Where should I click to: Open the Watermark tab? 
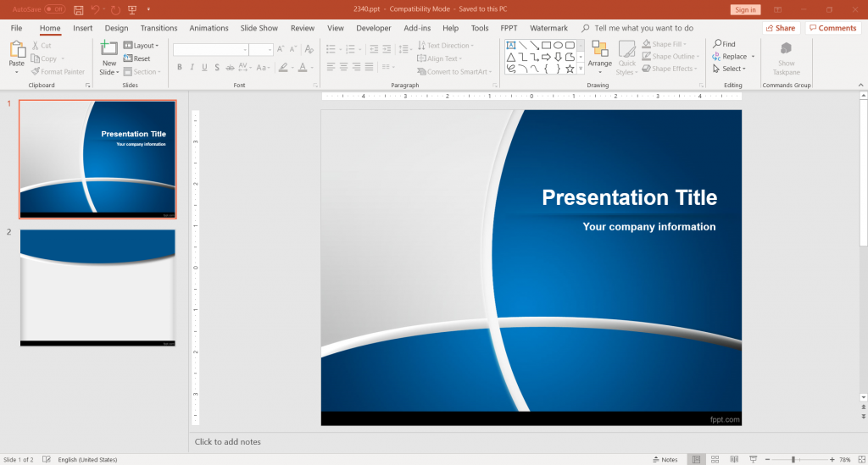tap(548, 28)
